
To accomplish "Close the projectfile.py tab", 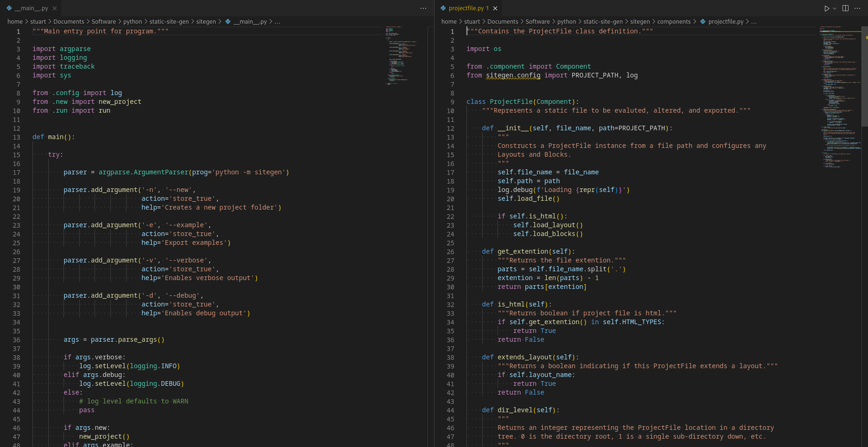I will click(495, 8).
